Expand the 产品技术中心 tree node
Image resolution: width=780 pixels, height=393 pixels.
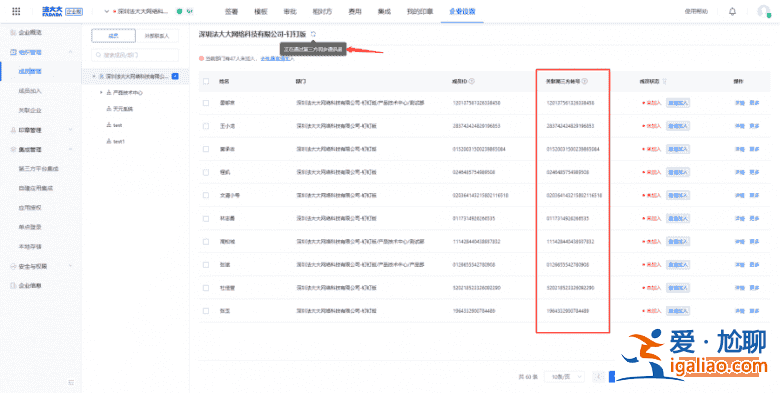[x=101, y=93]
